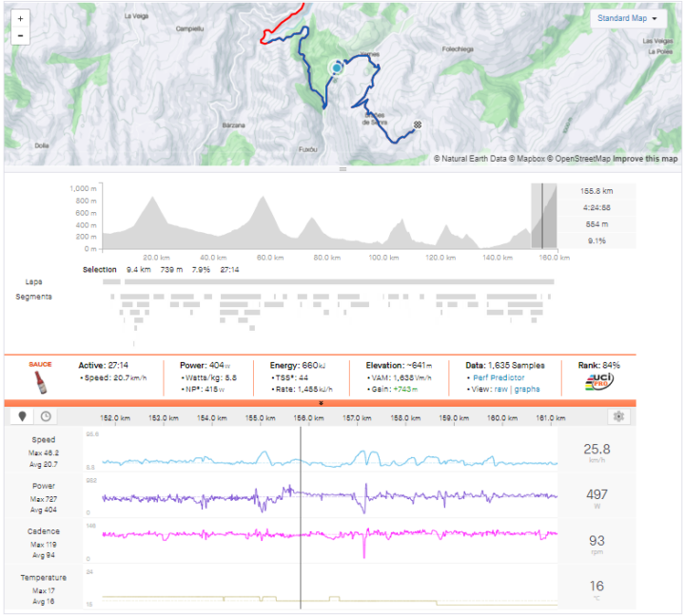This screenshot has width=685, height=616.
Task: Collapse the stats panel with small arrow
Action: pos(321,403)
